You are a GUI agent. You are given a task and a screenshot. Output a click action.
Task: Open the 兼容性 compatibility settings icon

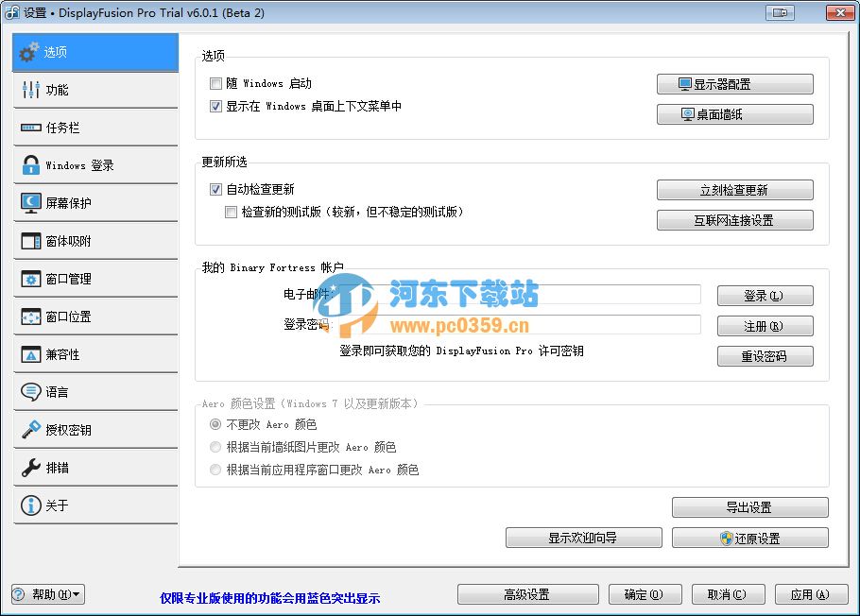pyautogui.click(x=33, y=353)
